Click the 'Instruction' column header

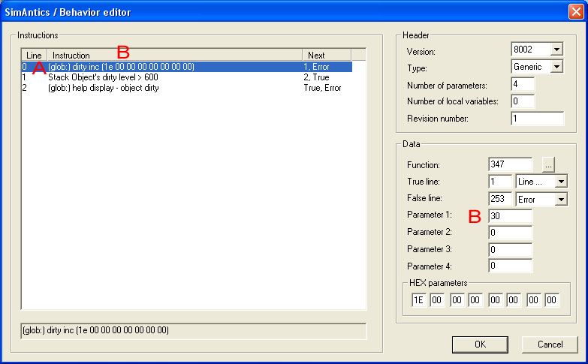coord(175,55)
